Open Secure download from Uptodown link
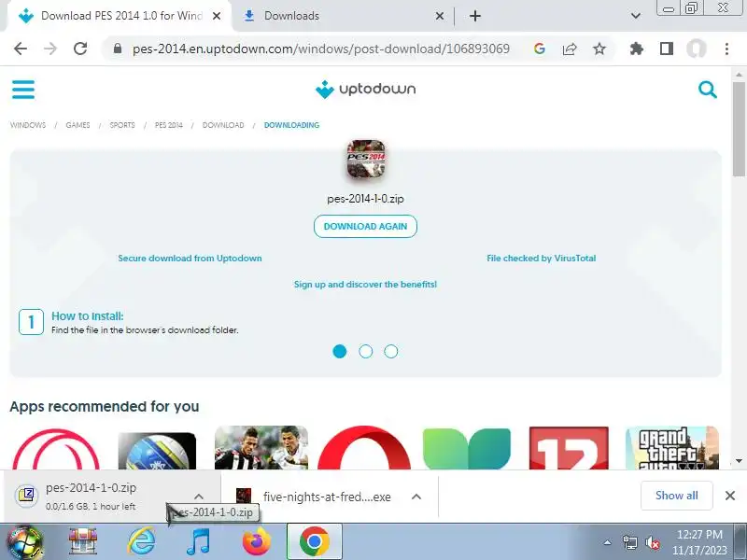Viewport: 747px width, 560px height. tap(190, 259)
